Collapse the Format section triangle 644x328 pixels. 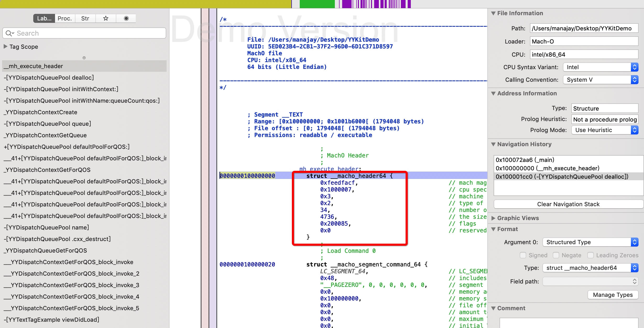[493, 229]
